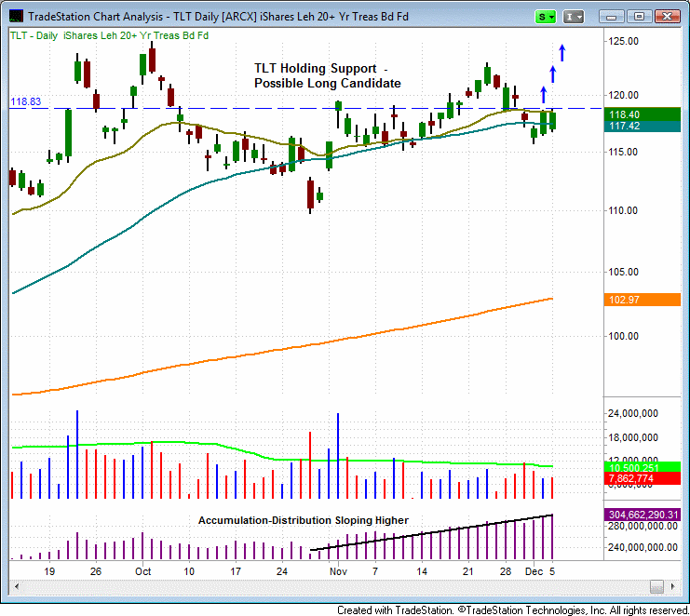Maximize the chart analysis window
Screen dimensions: 690x616
point(639,17)
